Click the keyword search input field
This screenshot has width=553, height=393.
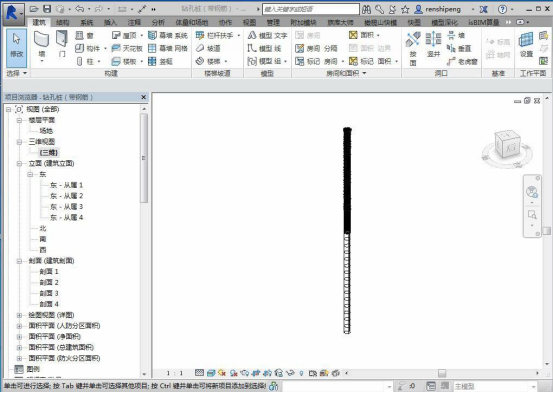(311, 9)
